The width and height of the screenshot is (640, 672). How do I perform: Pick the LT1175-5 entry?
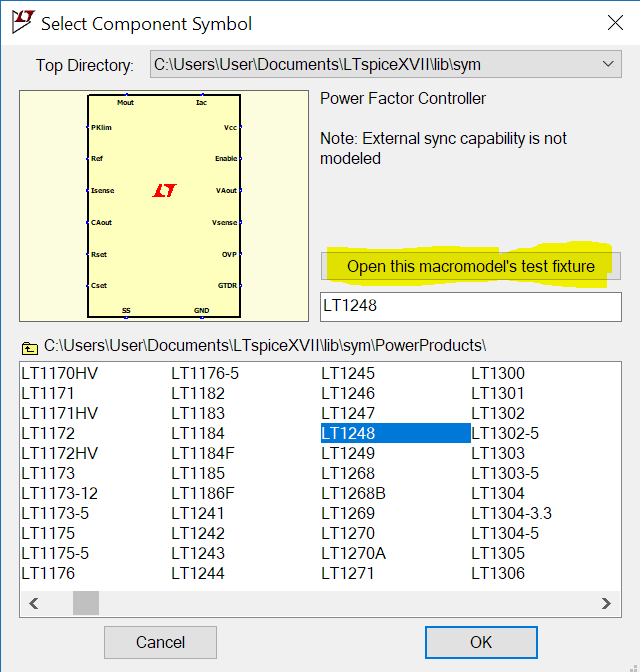55,553
